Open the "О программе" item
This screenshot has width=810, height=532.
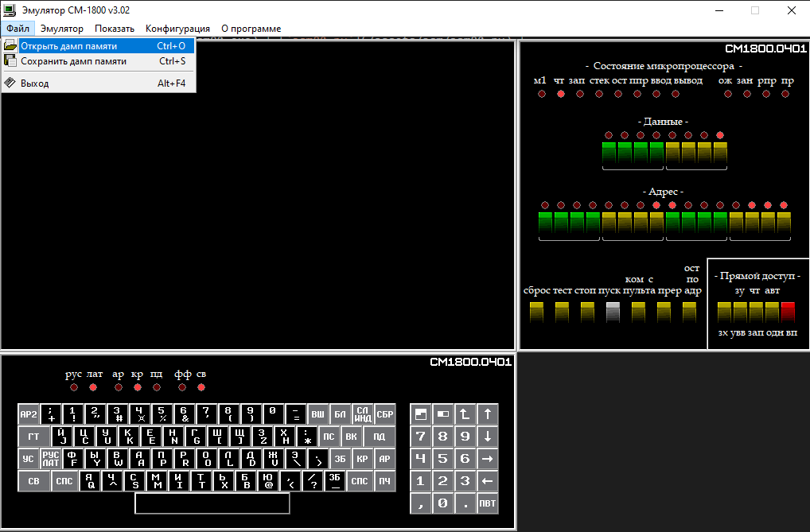pos(251,29)
